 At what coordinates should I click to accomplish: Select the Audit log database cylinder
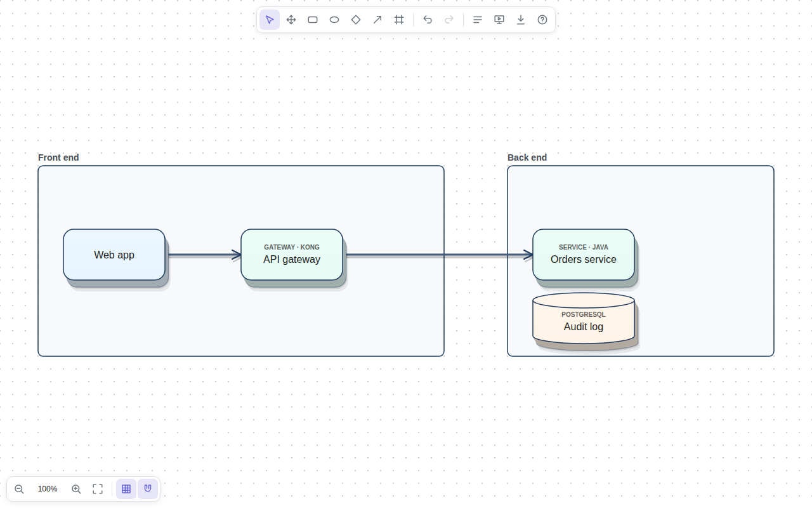584,318
